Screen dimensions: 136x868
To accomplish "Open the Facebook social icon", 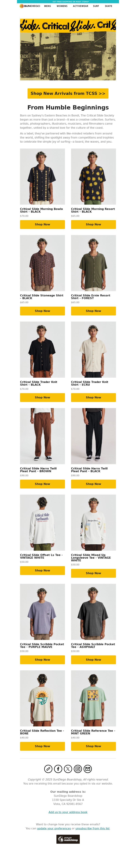I will (x=58, y=769).
